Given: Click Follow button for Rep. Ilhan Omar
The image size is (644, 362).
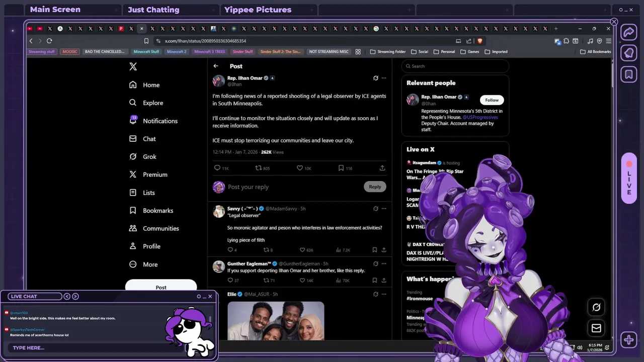Looking at the screenshot, I should click(492, 100).
